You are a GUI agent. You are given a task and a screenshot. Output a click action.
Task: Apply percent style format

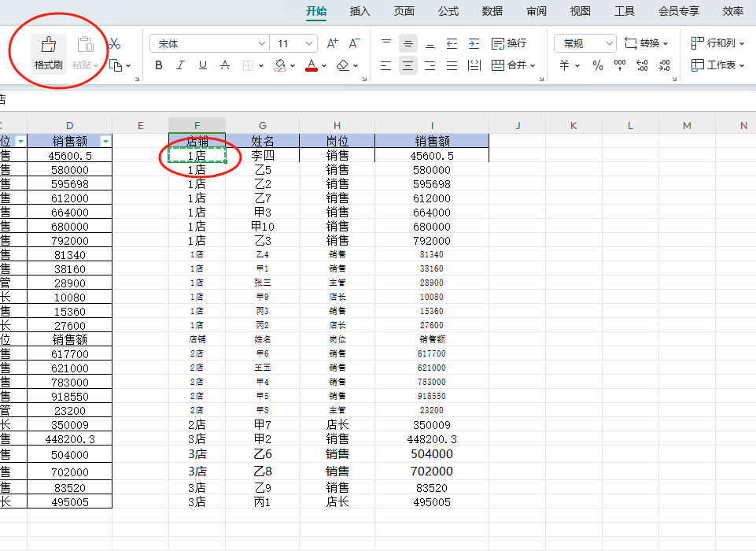[598, 65]
